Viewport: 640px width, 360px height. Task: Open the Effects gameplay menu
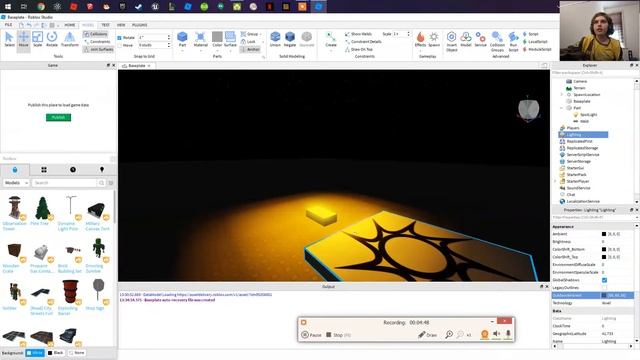(x=420, y=39)
